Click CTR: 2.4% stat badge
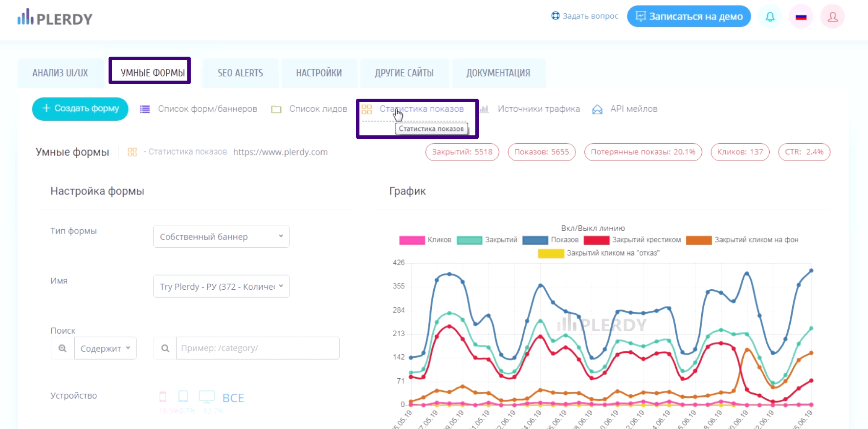The image size is (868, 429). click(804, 152)
